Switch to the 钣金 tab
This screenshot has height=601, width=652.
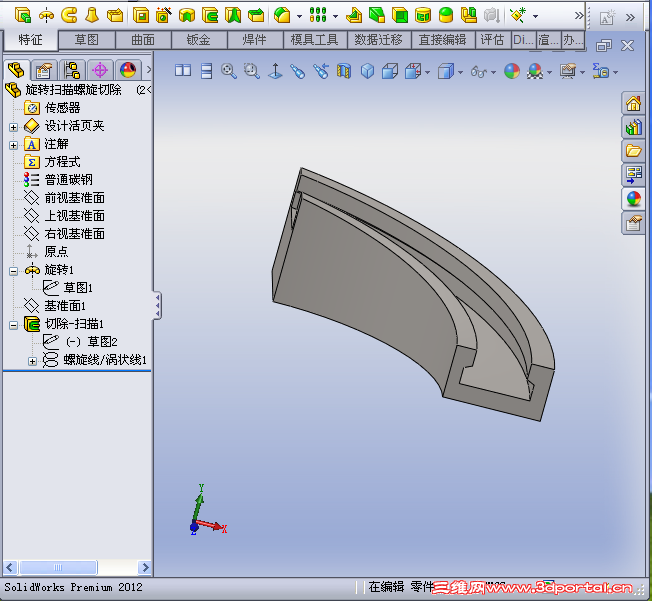point(198,40)
